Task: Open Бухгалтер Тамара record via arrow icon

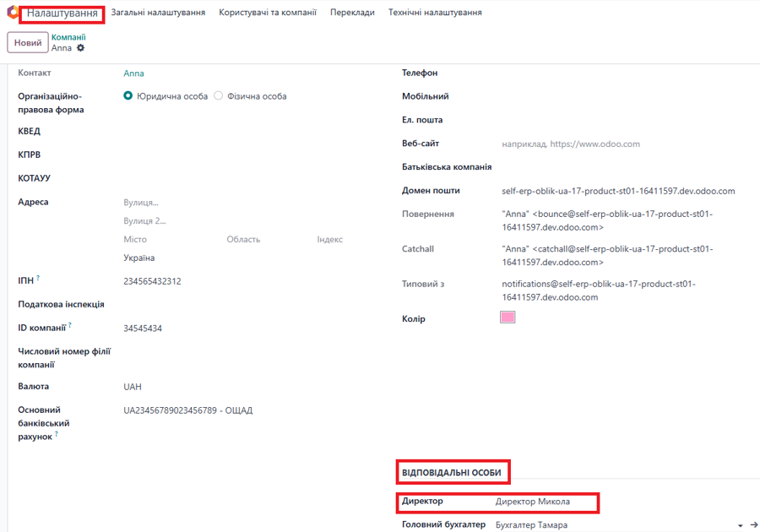Action: [754, 524]
